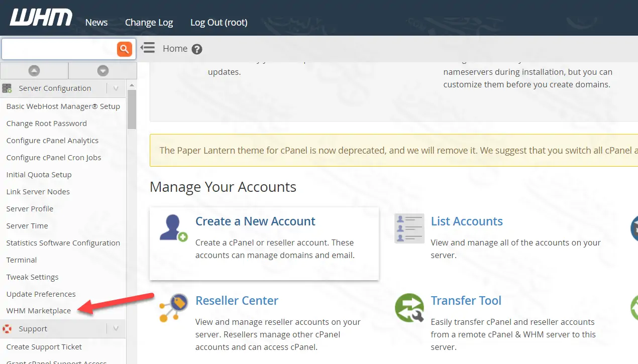Viewport: 638px width, 364px height.
Task: Collapse the Support section chevron
Action: point(116,329)
